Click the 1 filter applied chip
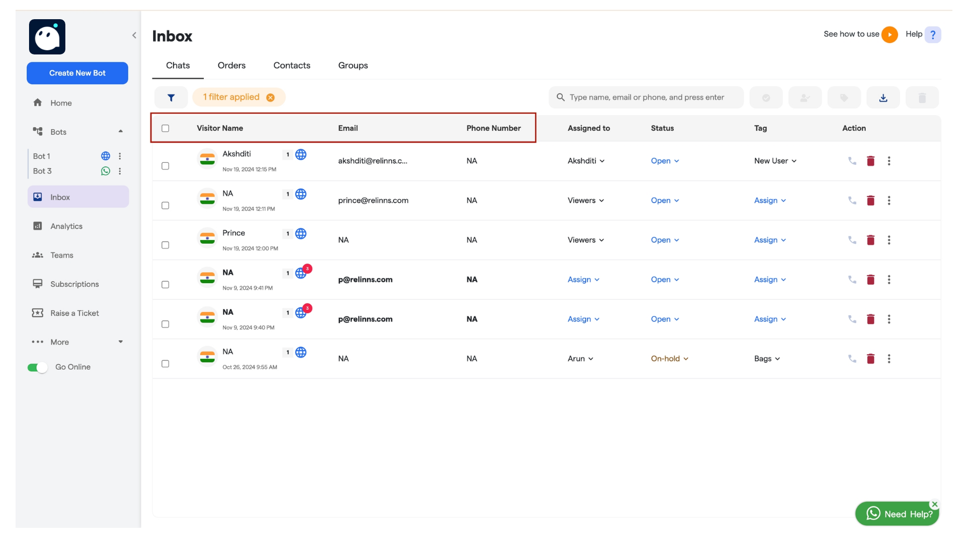The image size is (968, 560). (x=239, y=97)
